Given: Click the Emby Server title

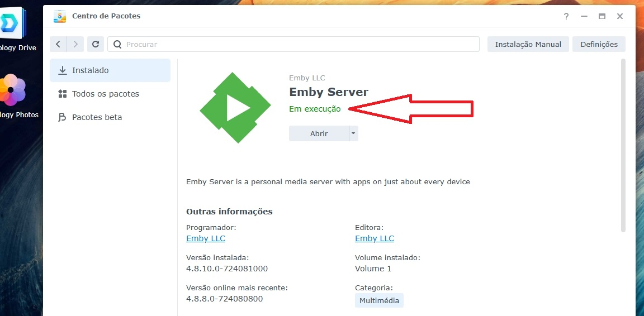Looking at the screenshot, I should tap(329, 92).
